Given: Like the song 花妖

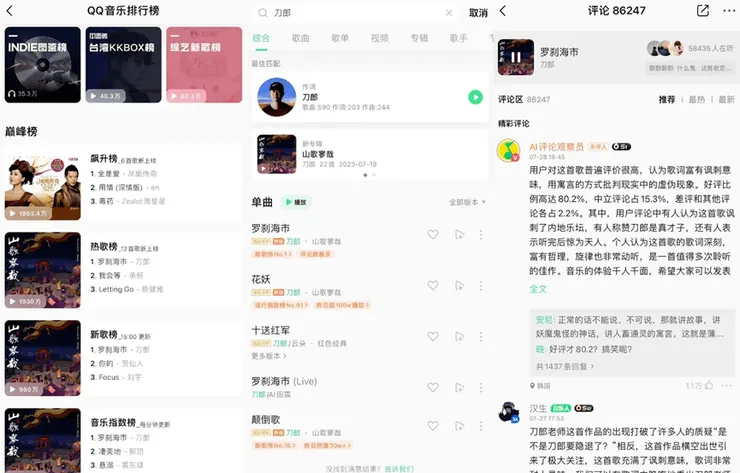Looking at the screenshot, I should tap(433, 286).
